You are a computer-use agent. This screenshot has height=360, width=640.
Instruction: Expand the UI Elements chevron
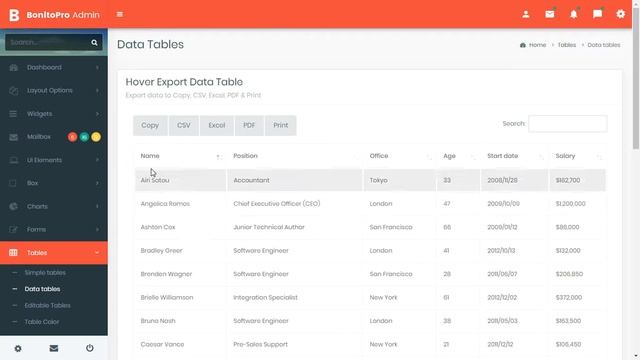(97, 160)
